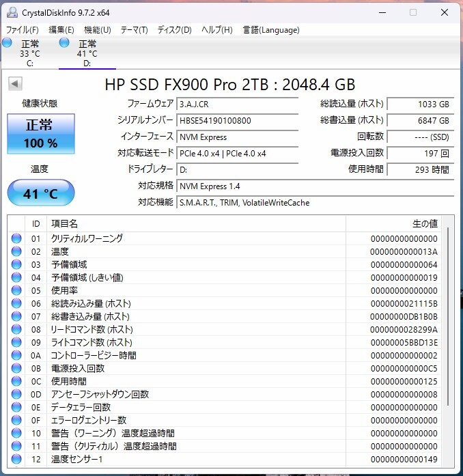The image size is (463, 476).
Task: Click the standard field NVM Express 1.4
Action: 315,186
